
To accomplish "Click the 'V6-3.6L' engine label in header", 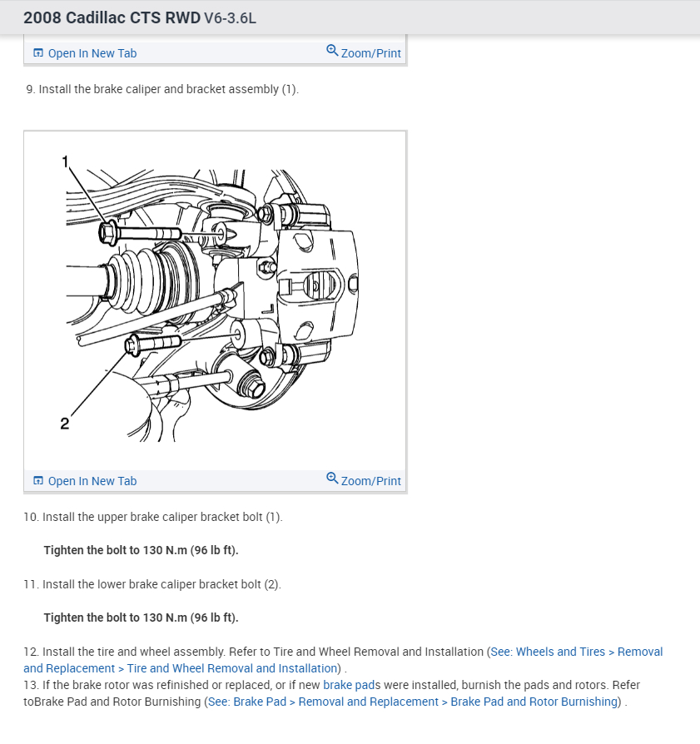I will 231,18.
